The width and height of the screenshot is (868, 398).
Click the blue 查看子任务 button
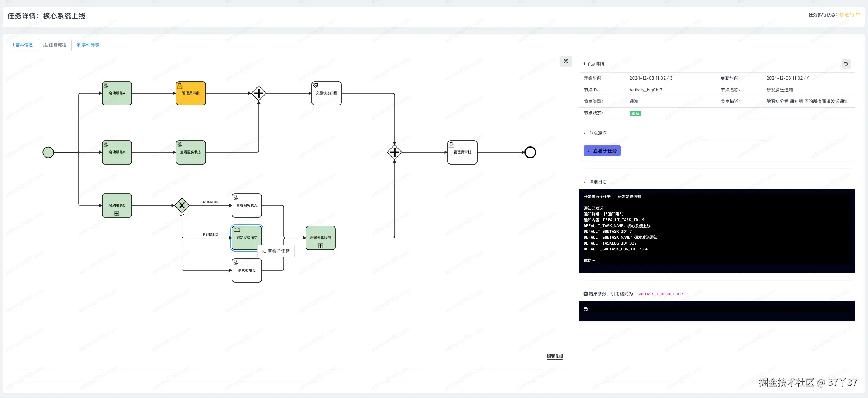602,151
